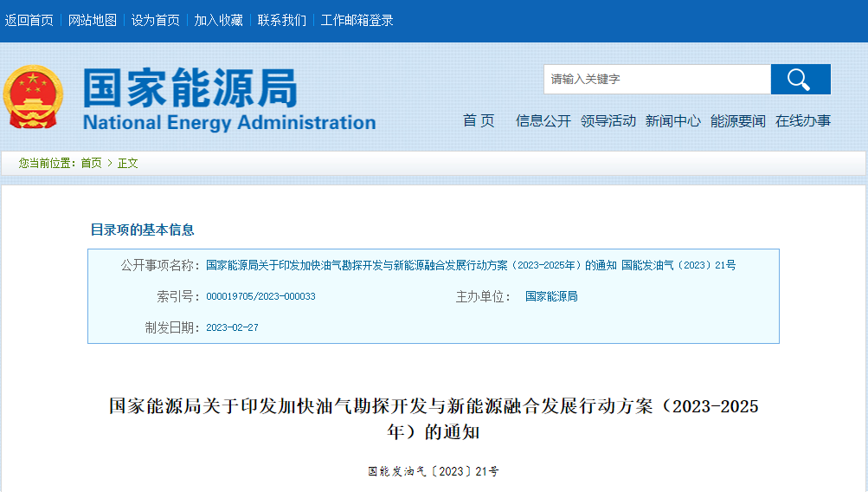
Task: Open the 联系我们 link
Action: click(282, 20)
